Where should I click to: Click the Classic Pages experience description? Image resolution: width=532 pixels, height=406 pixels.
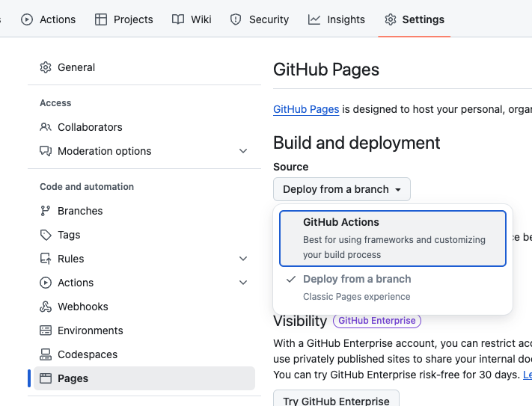coord(357,297)
